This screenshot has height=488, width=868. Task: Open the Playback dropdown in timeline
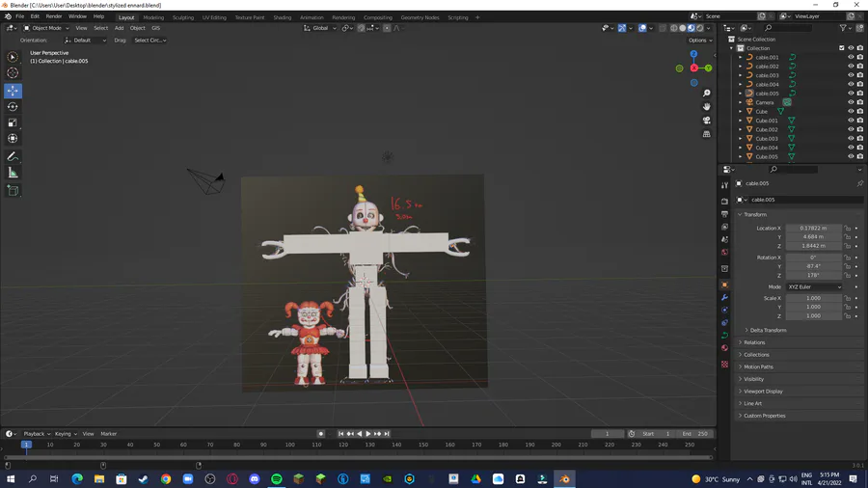tap(36, 434)
